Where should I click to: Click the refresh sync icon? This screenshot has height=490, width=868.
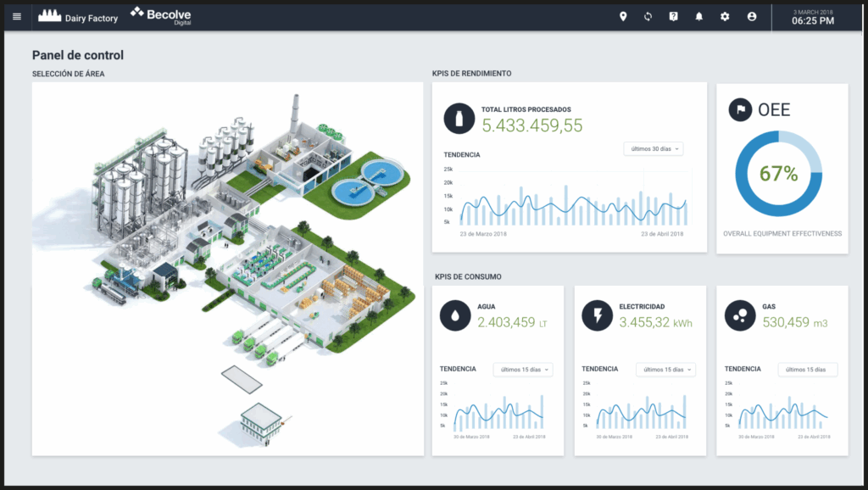point(648,16)
